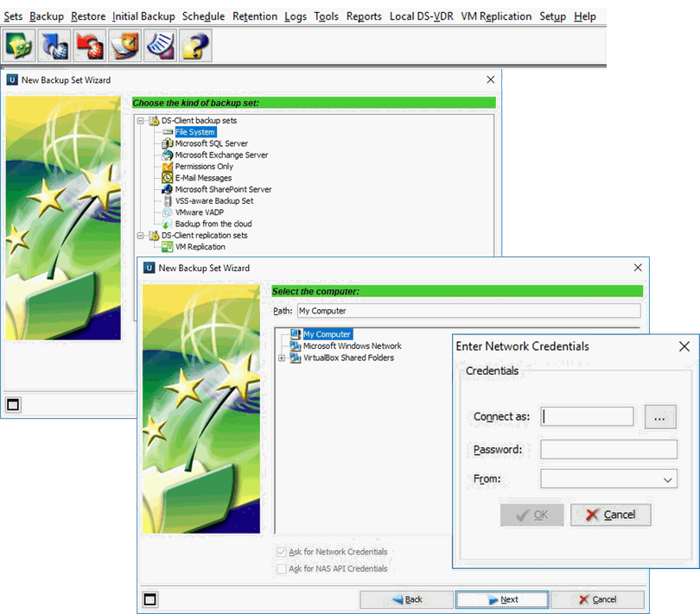The height and width of the screenshot is (614, 700).
Task: Click OK in Enter Network Credentials
Action: (531, 515)
